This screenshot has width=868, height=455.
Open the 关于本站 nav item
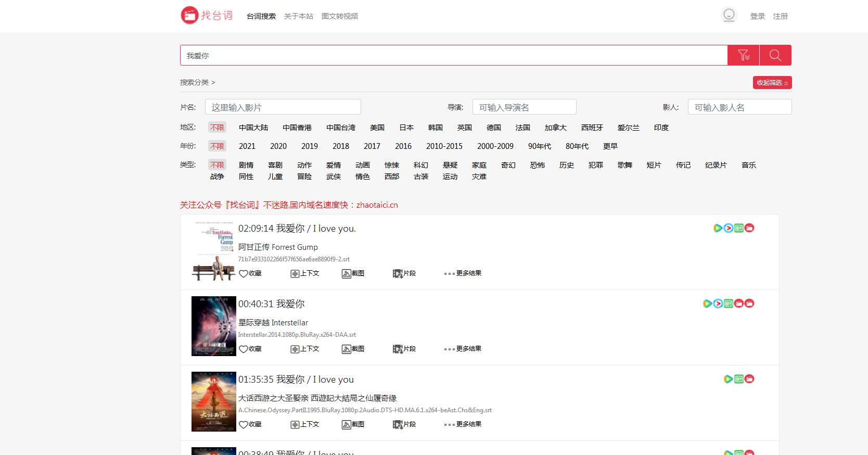point(299,16)
